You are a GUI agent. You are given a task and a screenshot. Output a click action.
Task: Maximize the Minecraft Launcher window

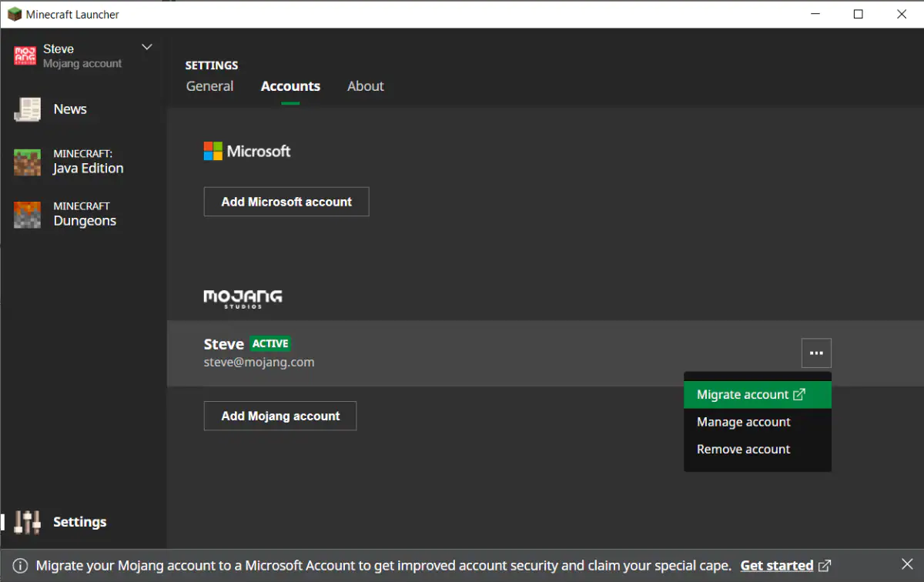pyautogui.click(x=859, y=14)
